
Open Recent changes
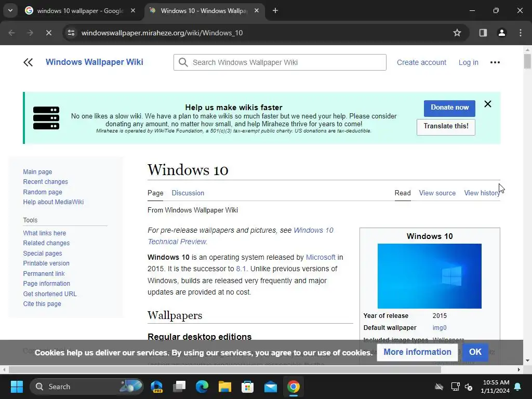[46, 182]
